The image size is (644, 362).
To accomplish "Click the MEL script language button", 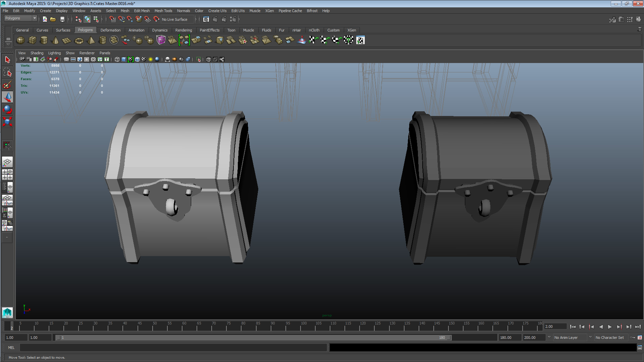I will coord(11,348).
